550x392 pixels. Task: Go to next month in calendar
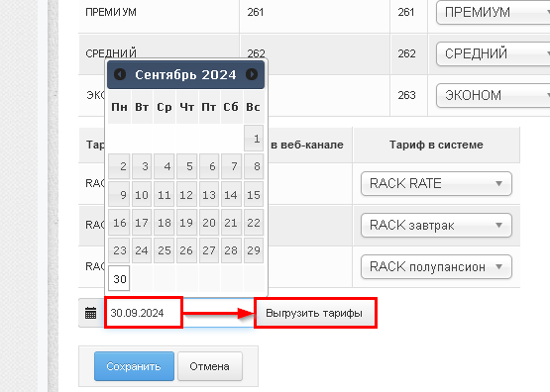point(252,74)
